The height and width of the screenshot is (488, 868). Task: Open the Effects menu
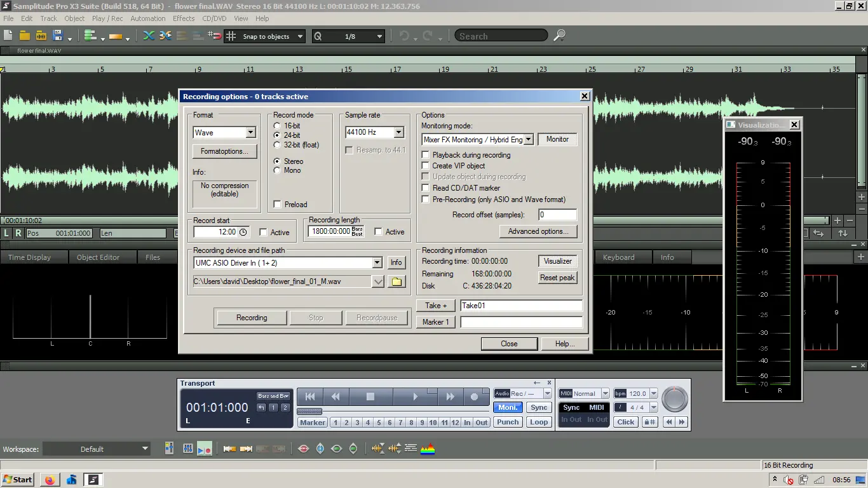coord(184,18)
